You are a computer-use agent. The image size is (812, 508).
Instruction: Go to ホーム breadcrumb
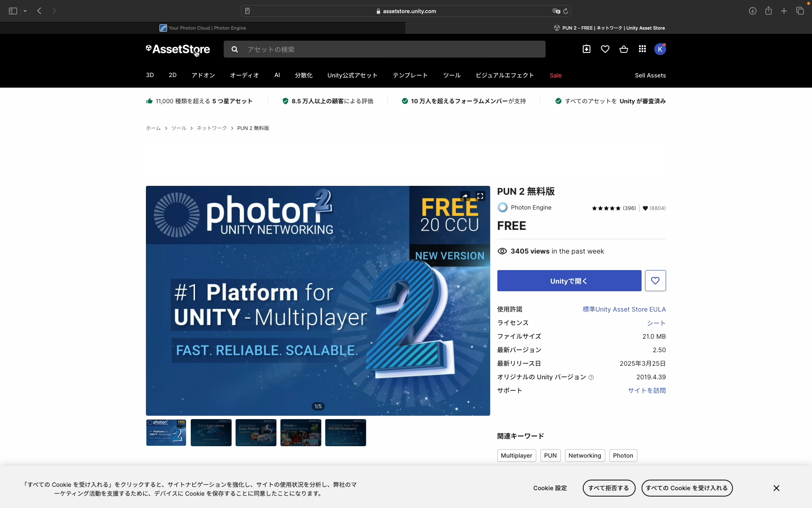click(x=153, y=128)
